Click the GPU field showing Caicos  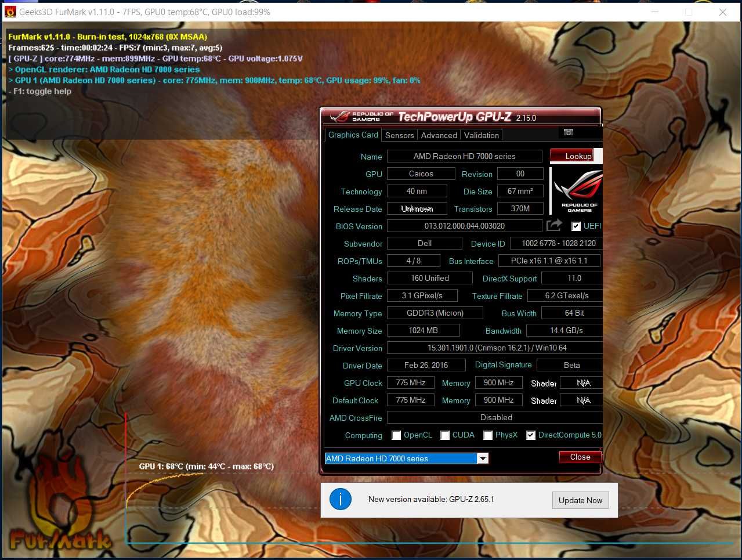pos(421,174)
